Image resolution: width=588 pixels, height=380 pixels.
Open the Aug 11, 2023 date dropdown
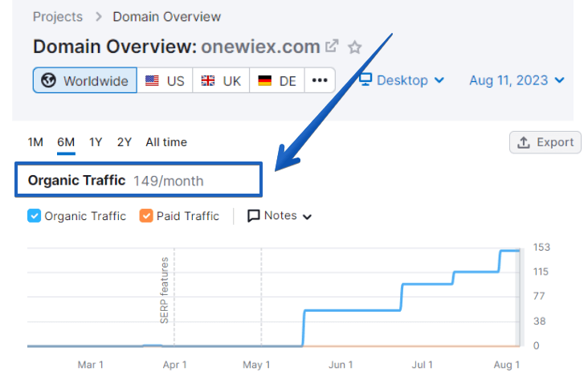(x=517, y=80)
